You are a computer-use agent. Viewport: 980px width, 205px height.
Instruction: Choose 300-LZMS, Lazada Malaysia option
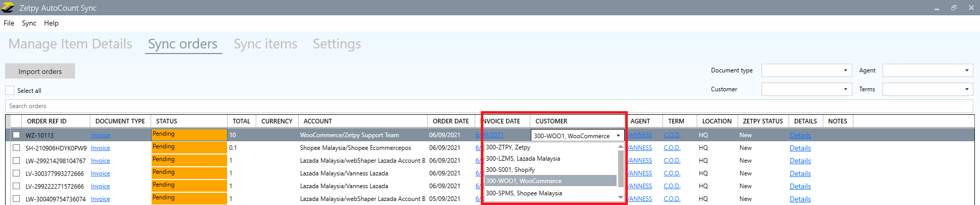523,159
